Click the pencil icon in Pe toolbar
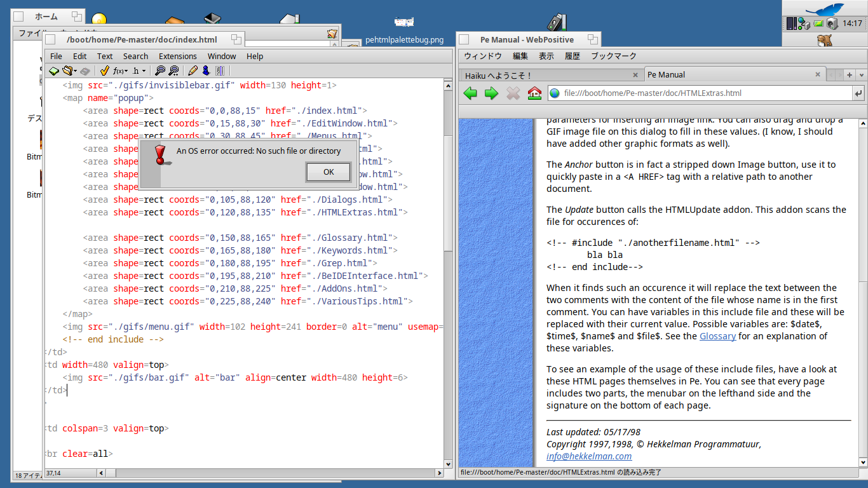Viewport: 868px width, 488px height. [193, 71]
